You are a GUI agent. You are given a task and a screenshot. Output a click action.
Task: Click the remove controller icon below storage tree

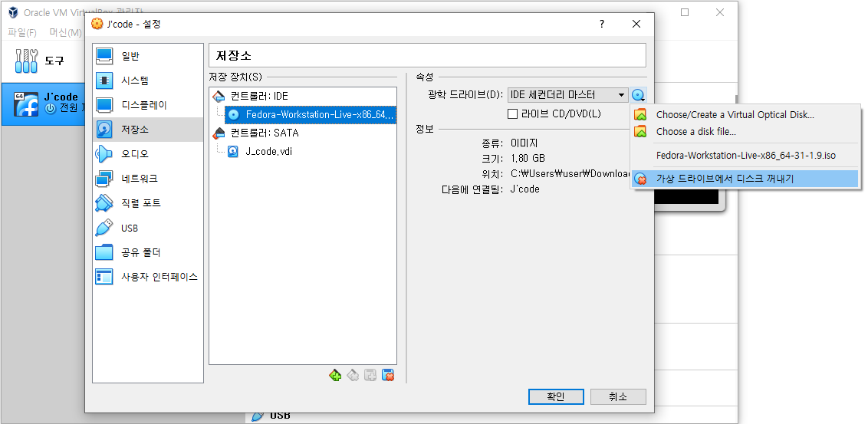(x=353, y=375)
